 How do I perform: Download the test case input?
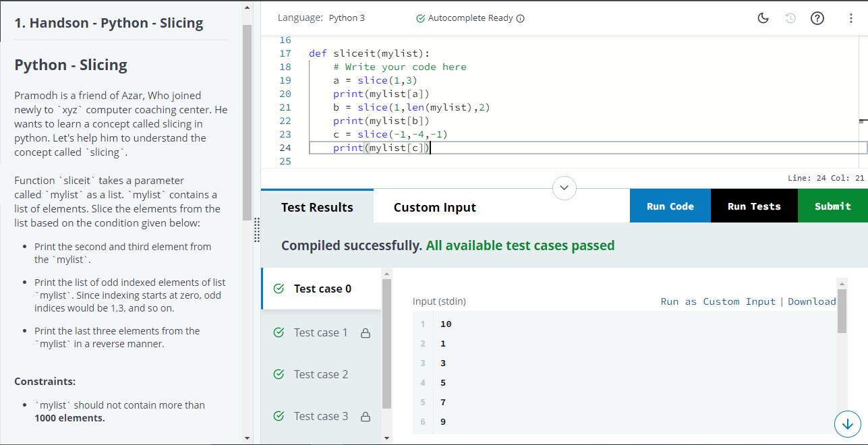click(x=812, y=301)
